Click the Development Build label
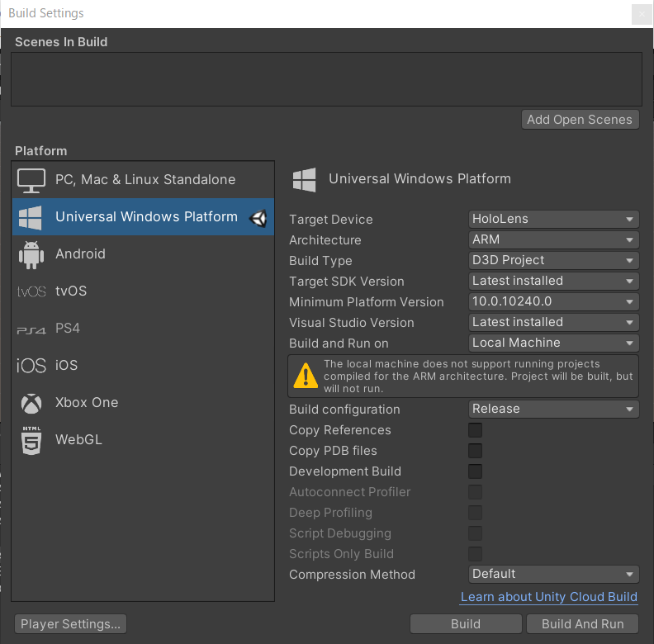 345,471
